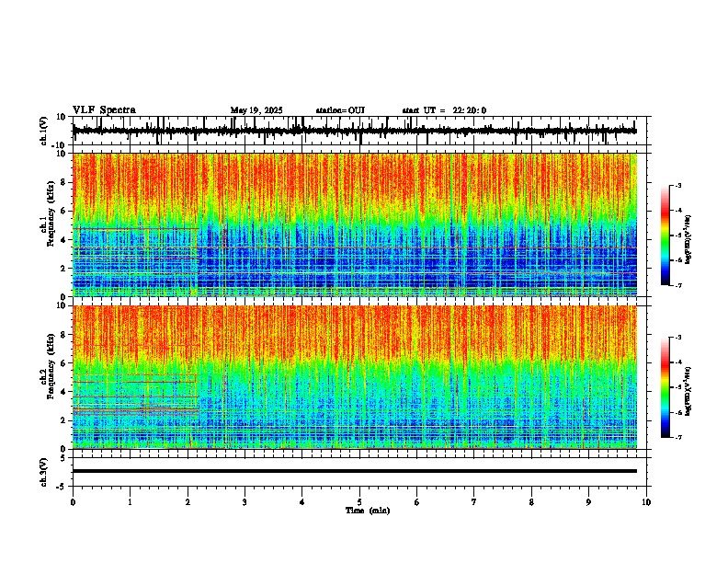
Task: Click the ch.3 flat black trace
Action: click(x=355, y=471)
